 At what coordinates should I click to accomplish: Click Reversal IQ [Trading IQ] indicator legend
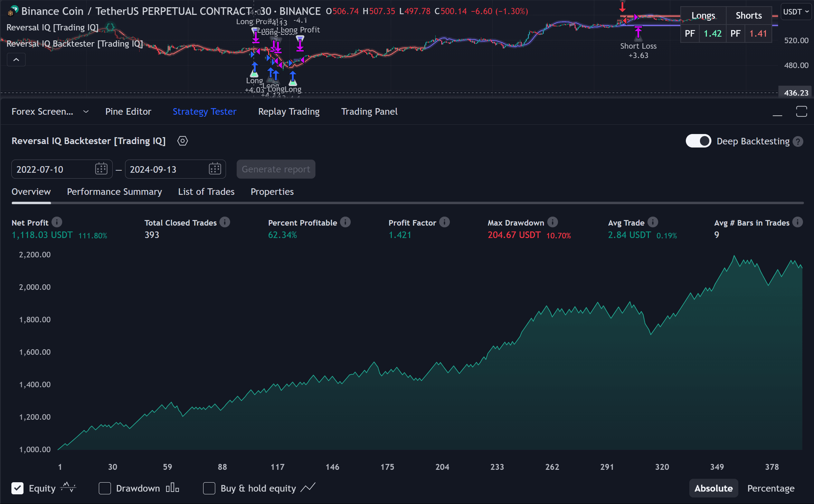pos(53,27)
